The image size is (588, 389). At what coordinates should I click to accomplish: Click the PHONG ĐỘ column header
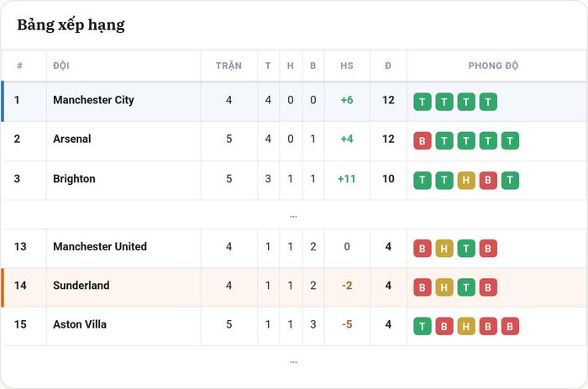pos(493,66)
